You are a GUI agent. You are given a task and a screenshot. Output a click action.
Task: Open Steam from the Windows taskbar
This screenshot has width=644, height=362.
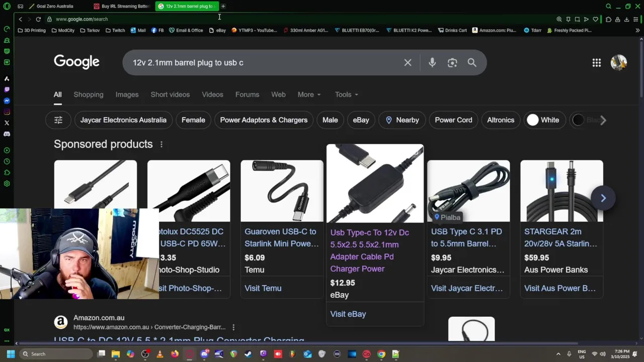point(248,354)
